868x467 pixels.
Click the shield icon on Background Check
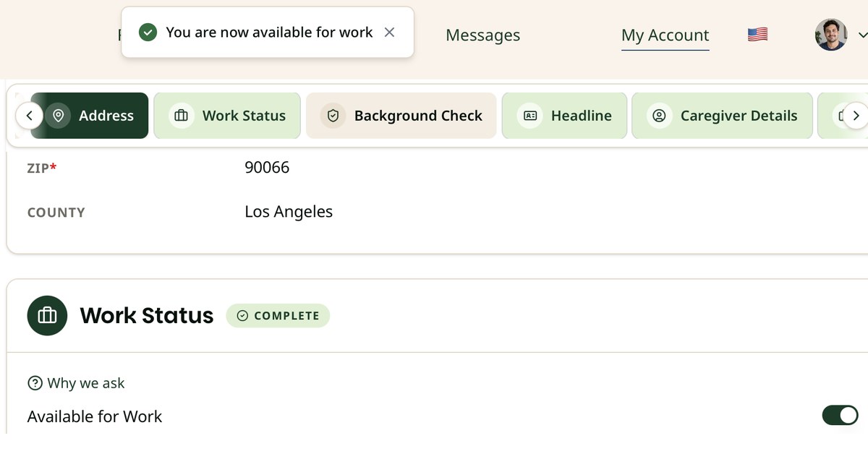pos(333,116)
